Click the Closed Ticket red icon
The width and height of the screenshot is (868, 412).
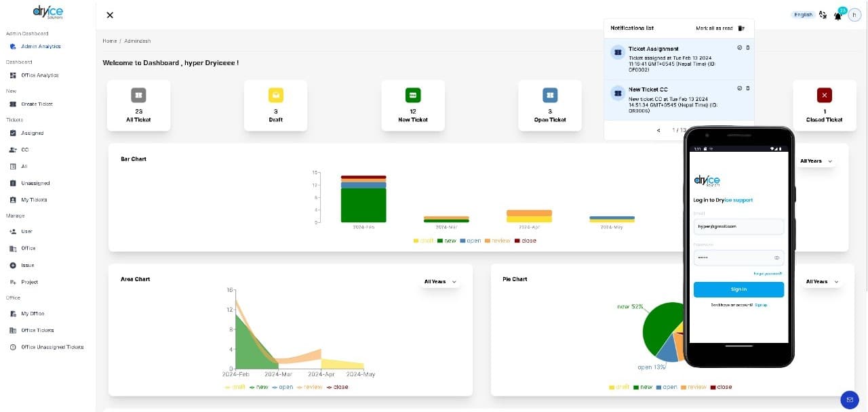[x=824, y=96]
